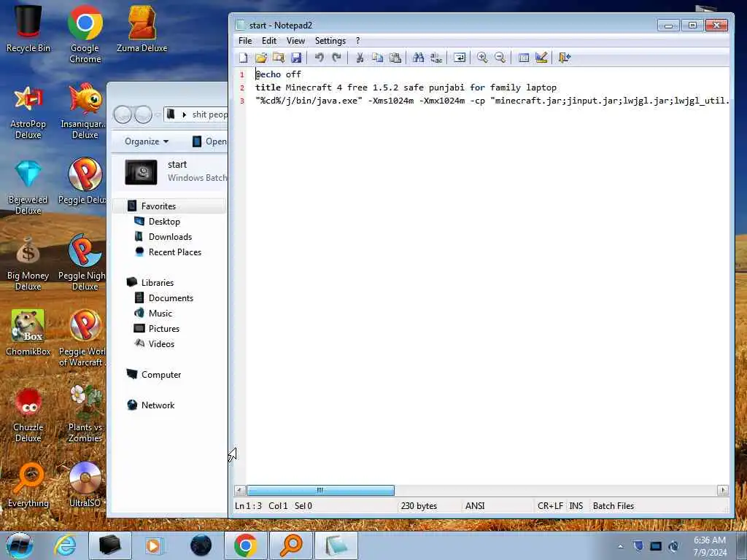This screenshot has height=560, width=747.
Task: Select the ChomikBox desktop icon
Action: 28,332
